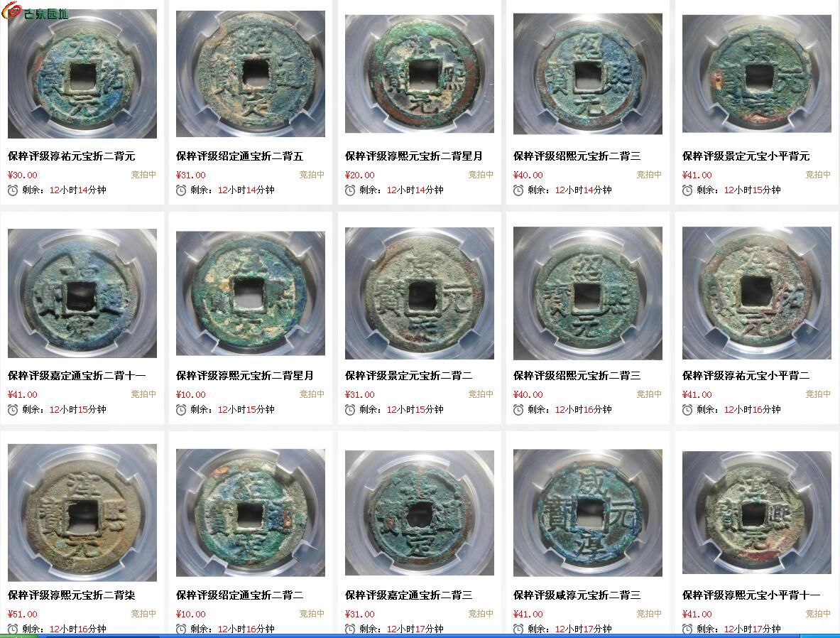Open coin photo of 嘉定通宝折二背三
Viewport: 840px width, 638px height.
(420, 513)
